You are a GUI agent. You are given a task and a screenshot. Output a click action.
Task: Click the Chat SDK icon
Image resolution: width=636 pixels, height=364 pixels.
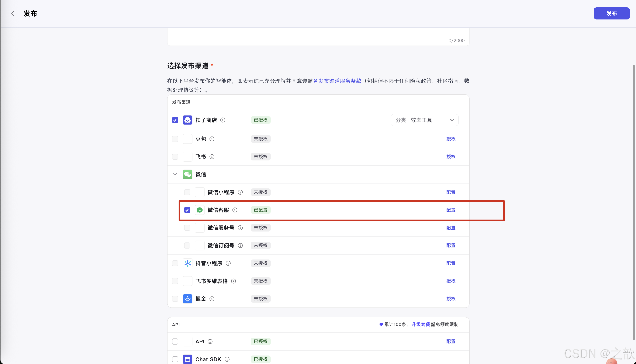[187, 359]
